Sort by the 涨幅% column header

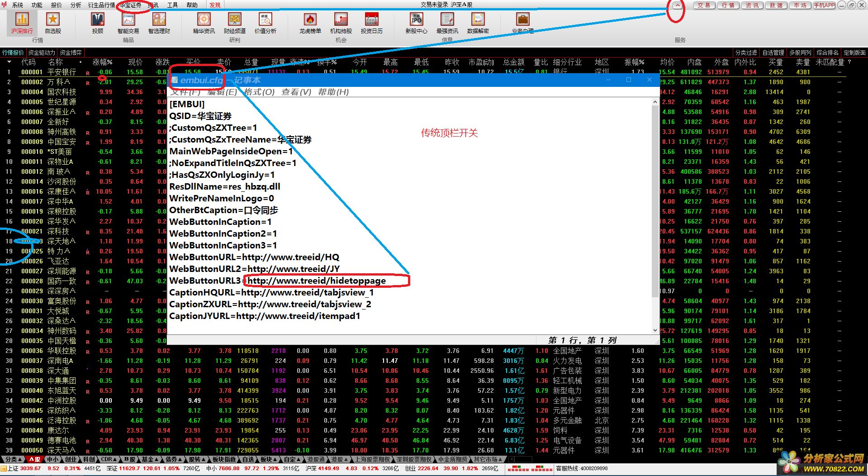(x=103, y=62)
